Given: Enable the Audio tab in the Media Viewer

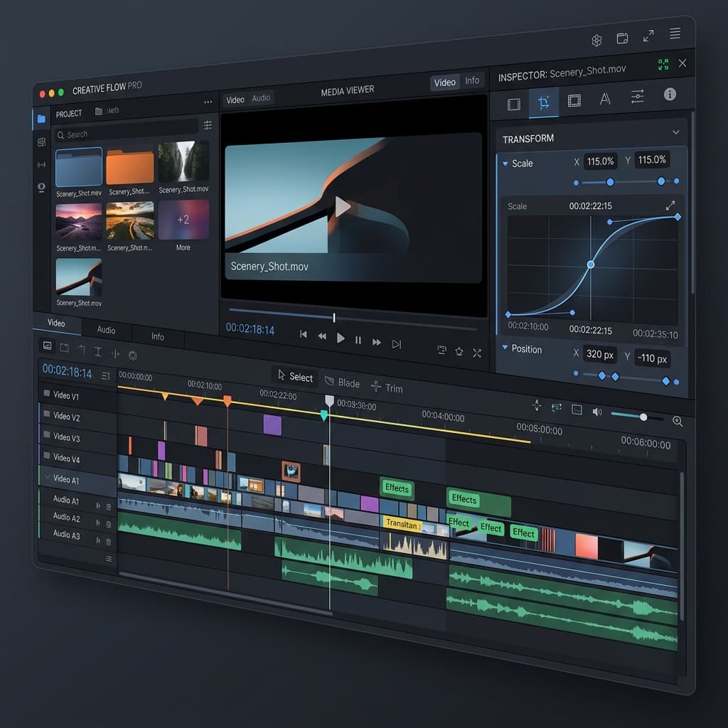Looking at the screenshot, I should pyautogui.click(x=262, y=100).
